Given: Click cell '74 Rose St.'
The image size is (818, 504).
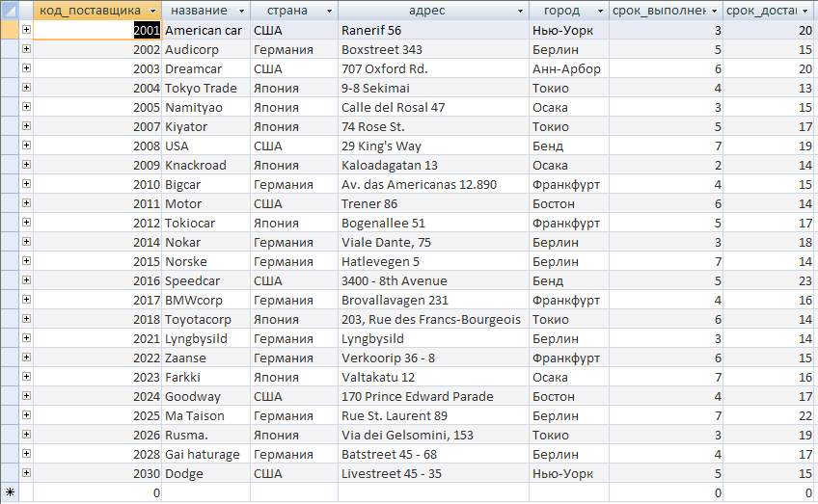Looking at the screenshot, I should [x=433, y=126].
